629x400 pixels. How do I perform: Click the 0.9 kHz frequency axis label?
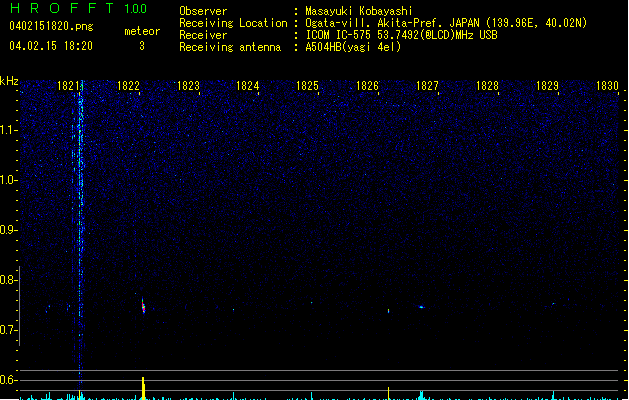[9, 230]
